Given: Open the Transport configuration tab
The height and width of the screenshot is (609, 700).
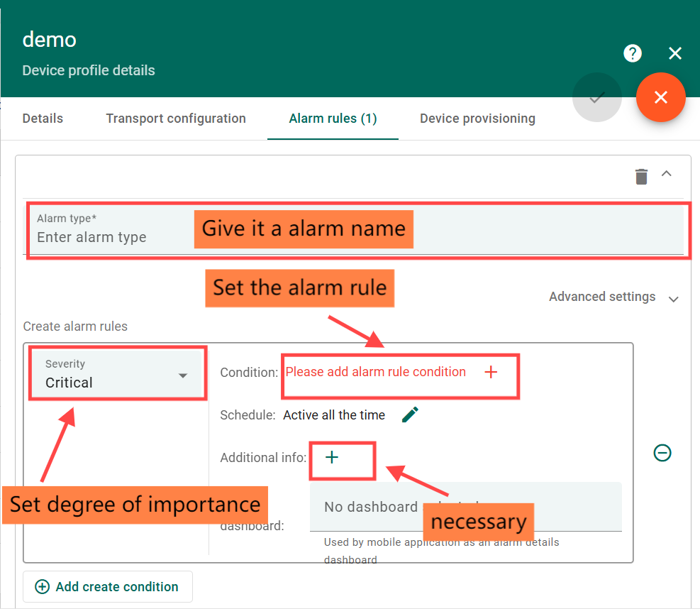Looking at the screenshot, I should click(x=176, y=119).
